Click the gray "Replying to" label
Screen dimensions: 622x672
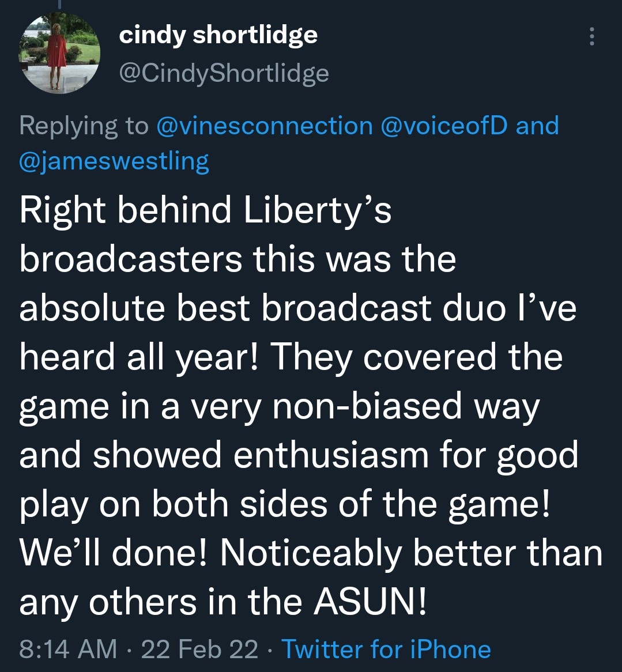(x=84, y=125)
